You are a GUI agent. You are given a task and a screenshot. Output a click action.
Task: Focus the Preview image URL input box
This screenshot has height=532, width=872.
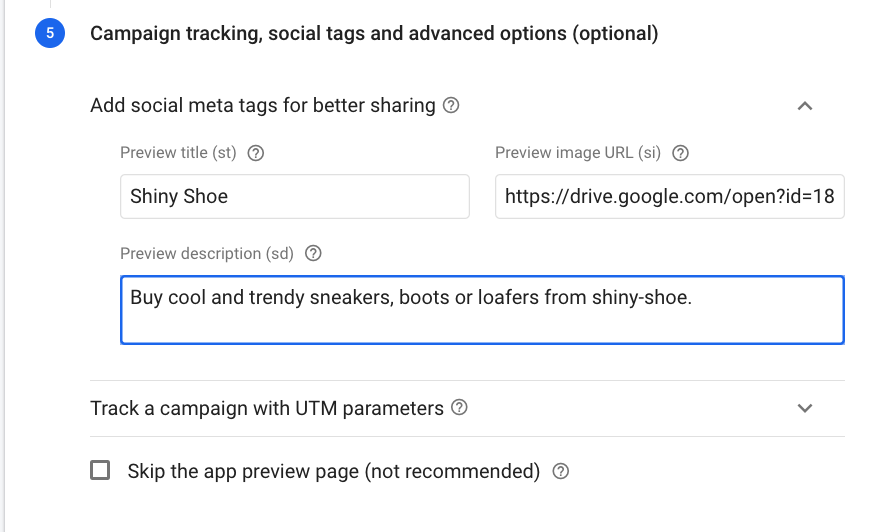coord(669,196)
